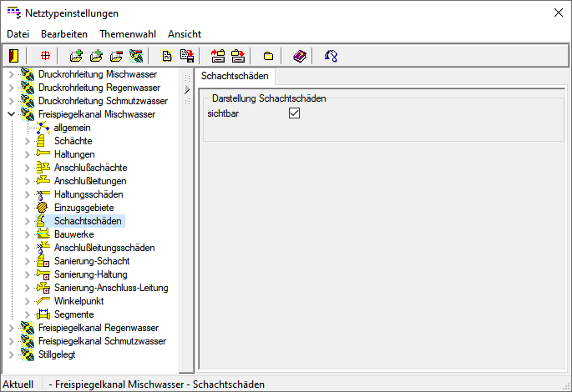Screen dimensions: 572x392
Task: Expand the Druckrohrleitung Regenwasser node
Action: point(11,88)
